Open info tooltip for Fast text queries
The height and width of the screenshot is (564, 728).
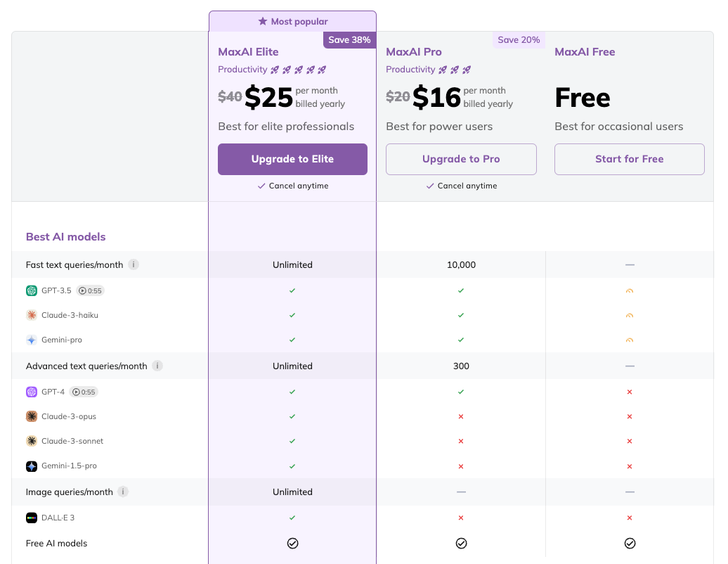click(x=134, y=265)
